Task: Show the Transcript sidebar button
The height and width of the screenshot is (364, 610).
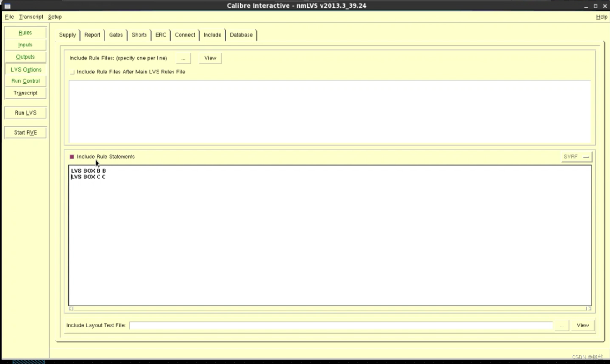Action: click(25, 93)
